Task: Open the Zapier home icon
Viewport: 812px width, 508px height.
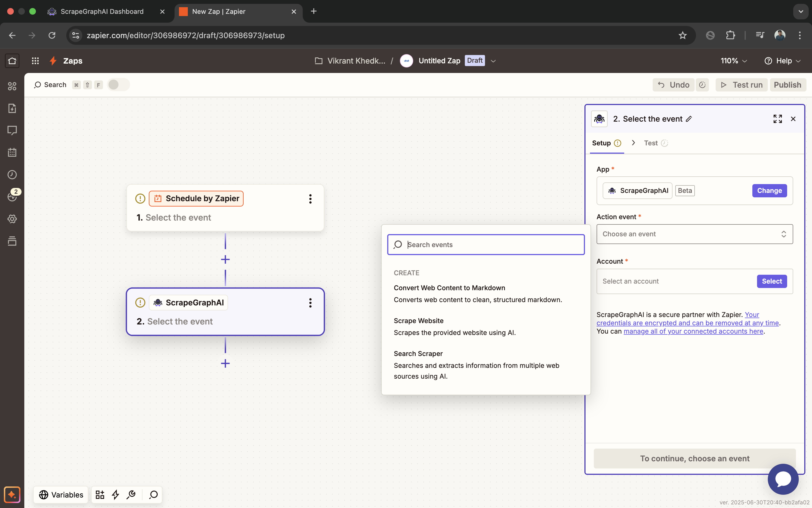Action: point(12,61)
